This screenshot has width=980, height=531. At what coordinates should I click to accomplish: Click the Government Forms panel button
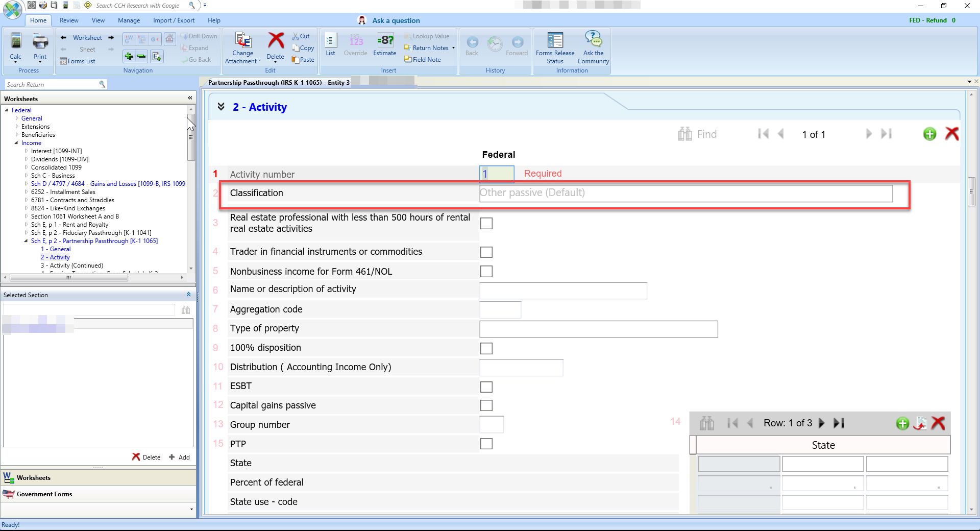coord(44,494)
